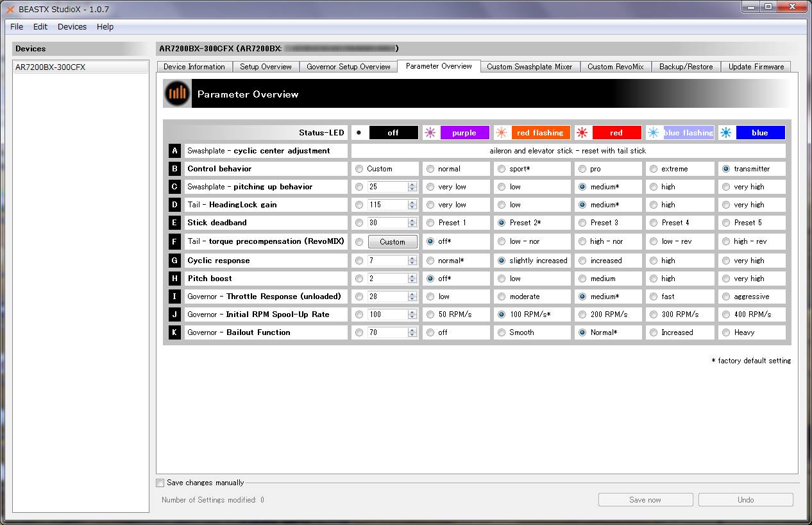Click the row letter B badge

[174, 169]
